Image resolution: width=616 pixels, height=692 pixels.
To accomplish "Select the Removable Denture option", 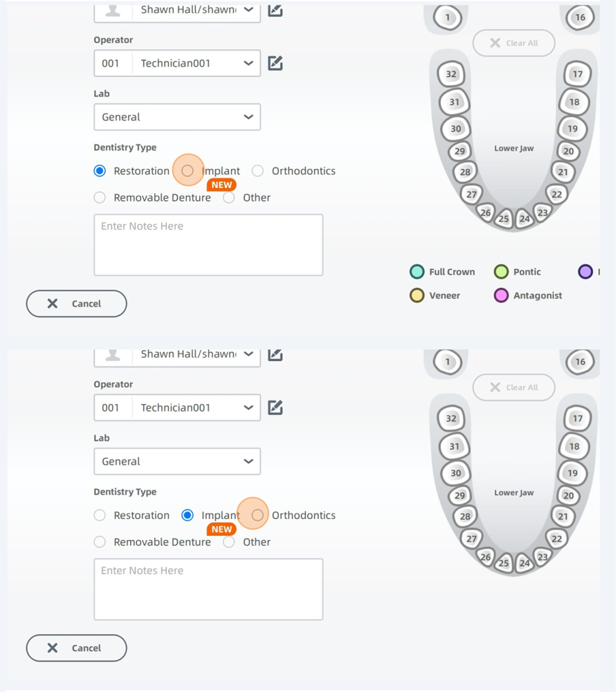I will click(99, 197).
